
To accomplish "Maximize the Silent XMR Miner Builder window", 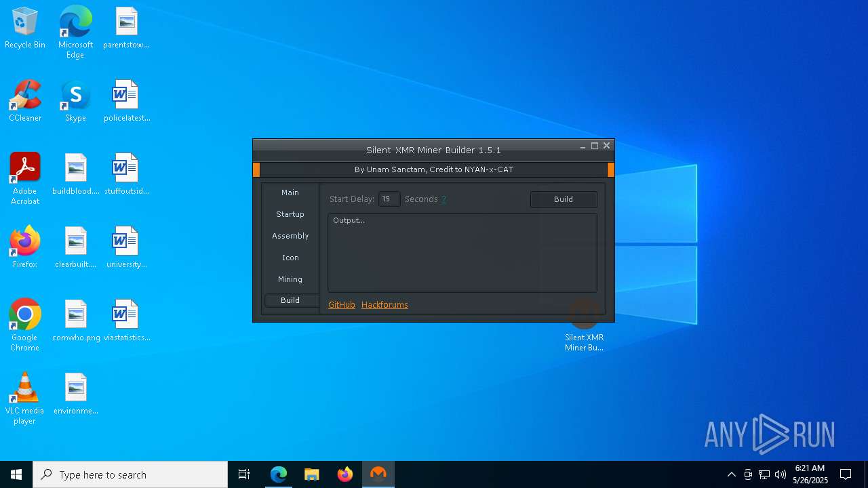I will [x=595, y=146].
